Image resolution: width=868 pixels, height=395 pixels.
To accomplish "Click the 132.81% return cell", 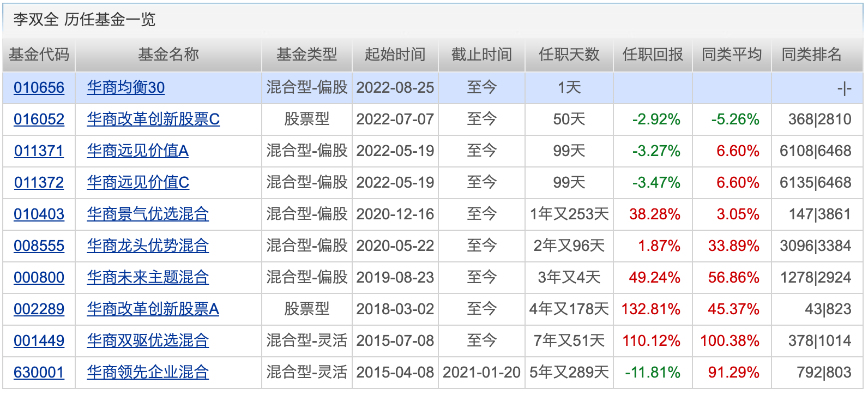I will 651,309.
